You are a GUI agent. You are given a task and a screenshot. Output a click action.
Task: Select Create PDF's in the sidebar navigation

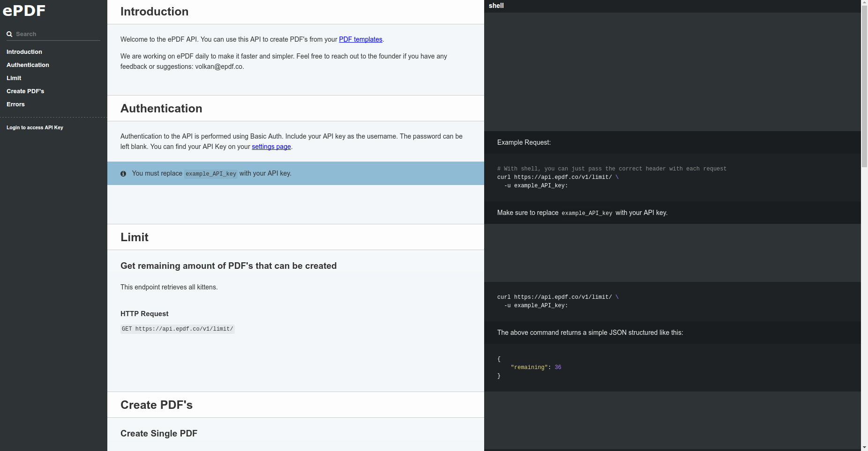point(25,91)
